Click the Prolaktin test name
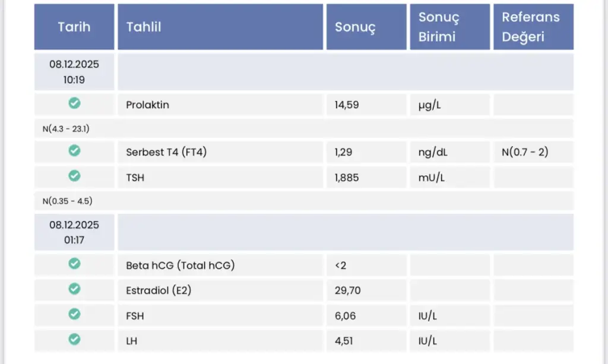608x364 pixels. (148, 105)
